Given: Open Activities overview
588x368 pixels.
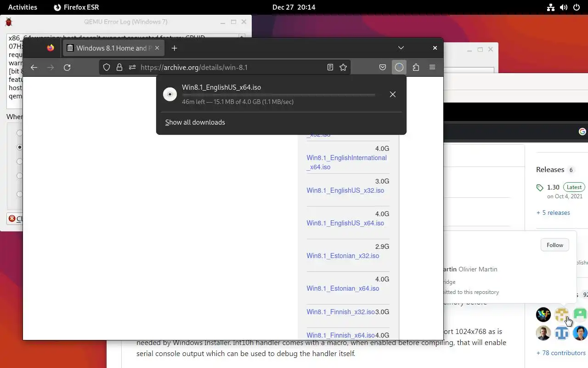Looking at the screenshot, I should [23, 7].
